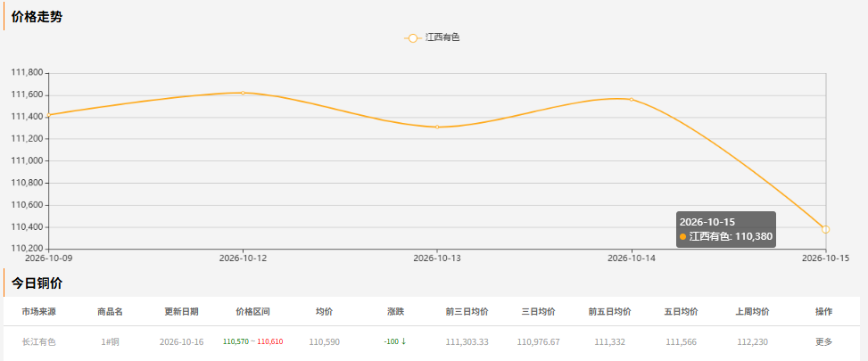Click the 市场来源 column header
The height and width of the screenshot is (361, 868).
coord(38,312)
